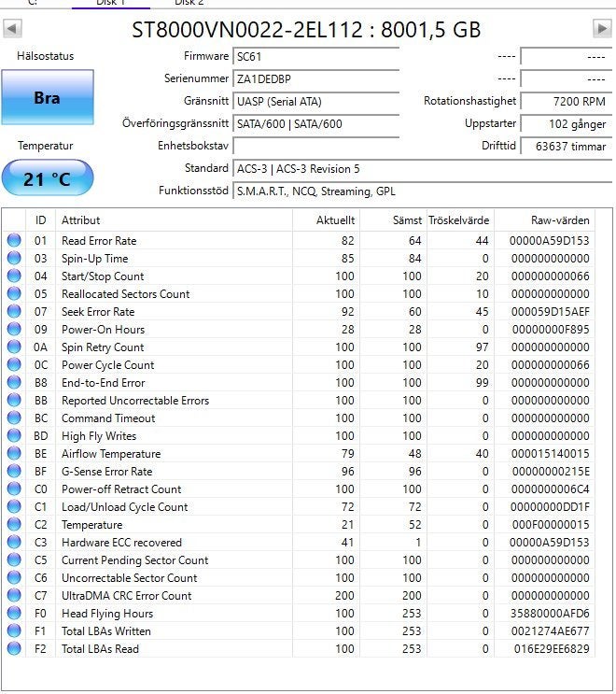
Task: Click status icon for Airflow Temperature
Action: [x=14, y=453]
